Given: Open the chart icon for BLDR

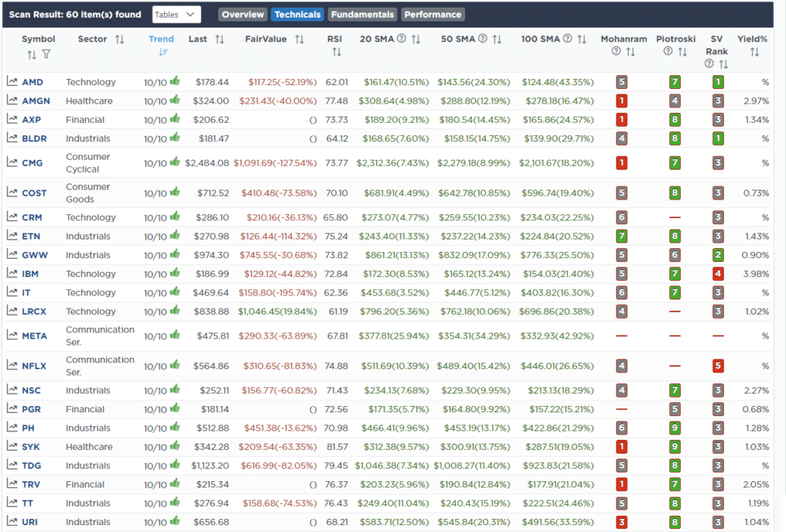Looking at the screenshot, I should pos(12,138).
